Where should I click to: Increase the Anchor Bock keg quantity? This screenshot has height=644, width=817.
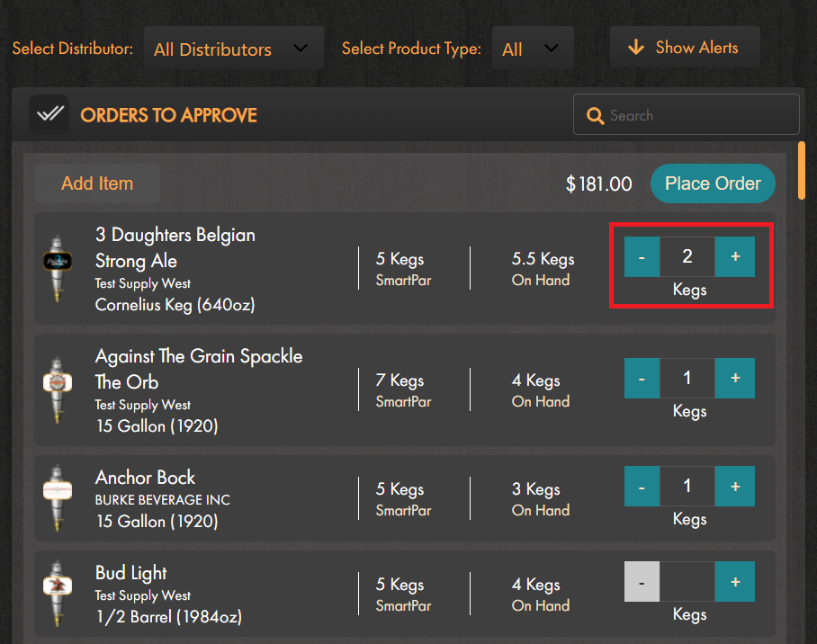point(734,486)
